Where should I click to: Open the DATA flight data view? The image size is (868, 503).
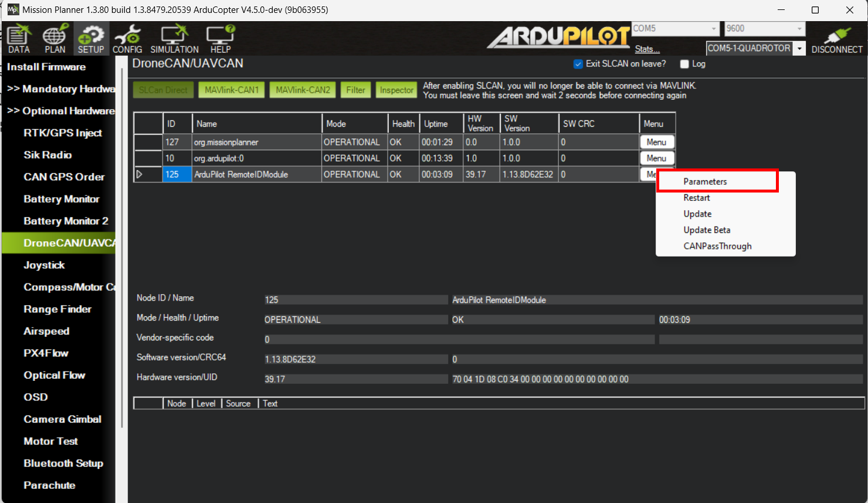click(19, 39)
